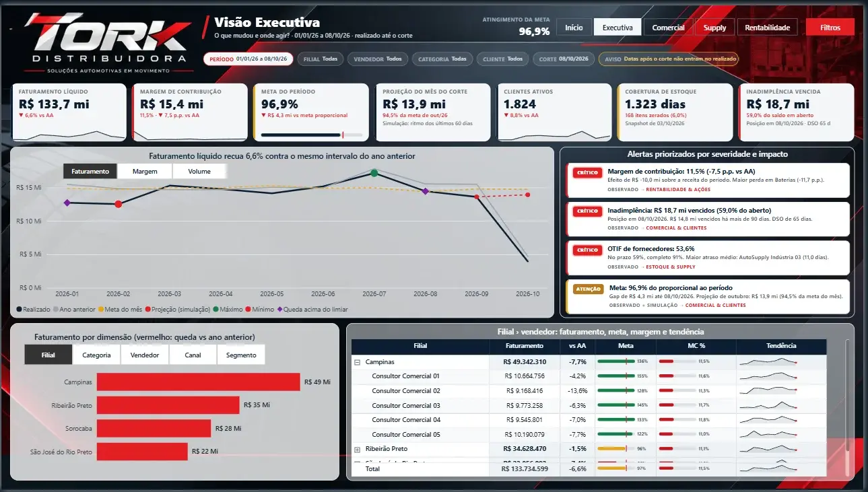Show bar chart by Vendedor
Viewport: 868px width, 492px height.
pos(145,355)
